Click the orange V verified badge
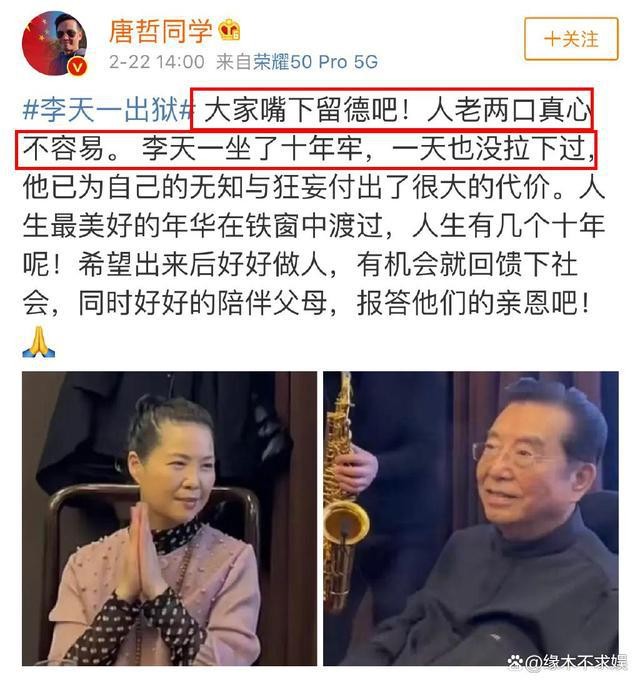 tap(77, 67)
